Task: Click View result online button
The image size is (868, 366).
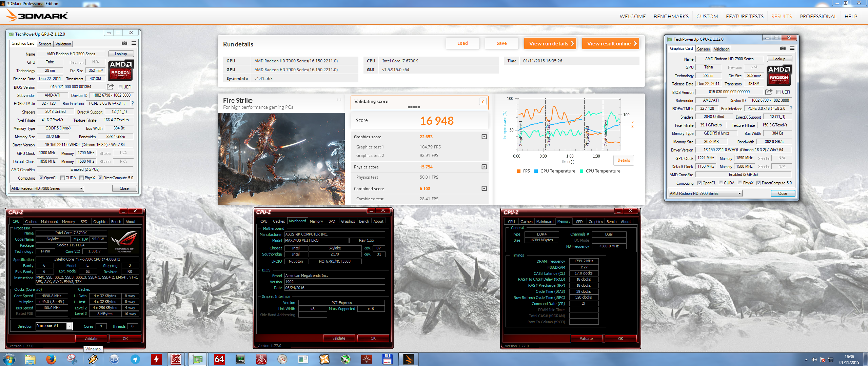Action: (x=611, y=43)
